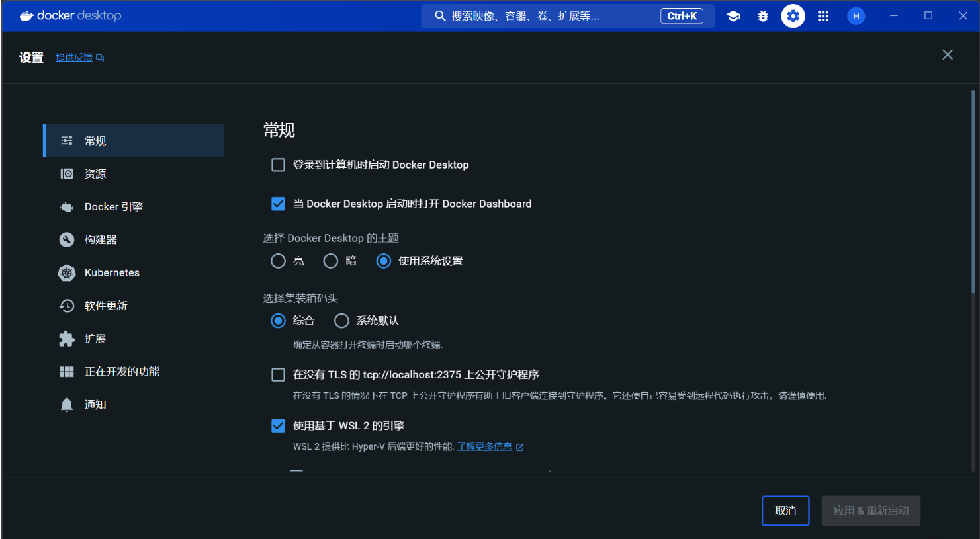Select the 常规 settings section

click(x=134, y=141)
